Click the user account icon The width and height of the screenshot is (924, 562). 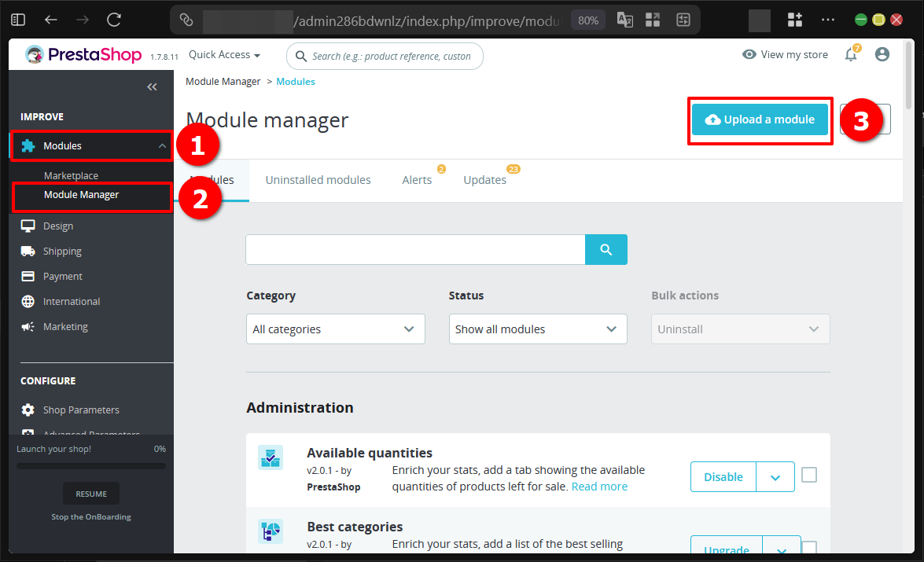(x=882, y=54)
